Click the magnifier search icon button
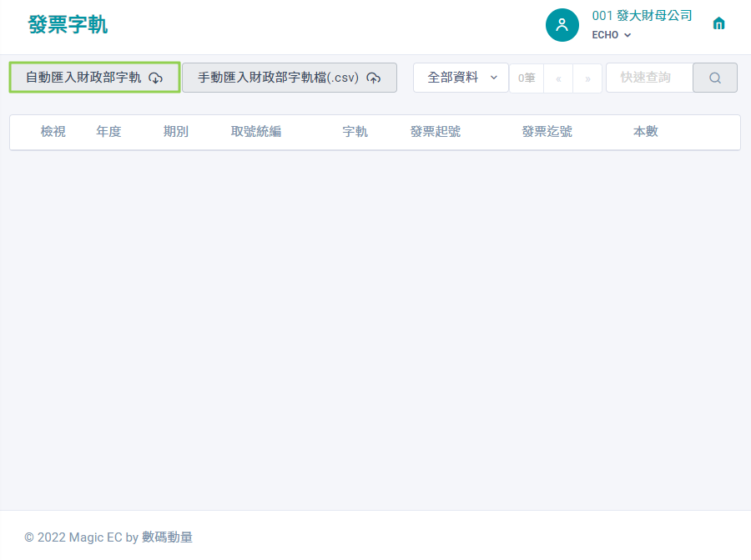Screen dimensions: 751x560 coord(714,78)
